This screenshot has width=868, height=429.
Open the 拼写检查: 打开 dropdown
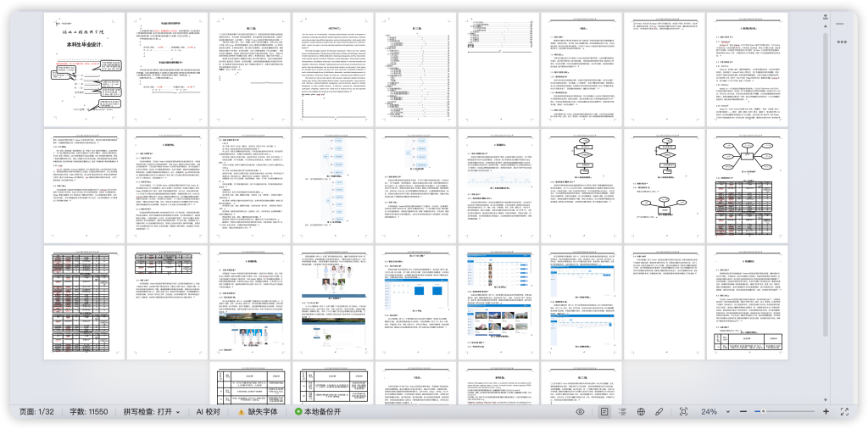[x=151, y=412]
